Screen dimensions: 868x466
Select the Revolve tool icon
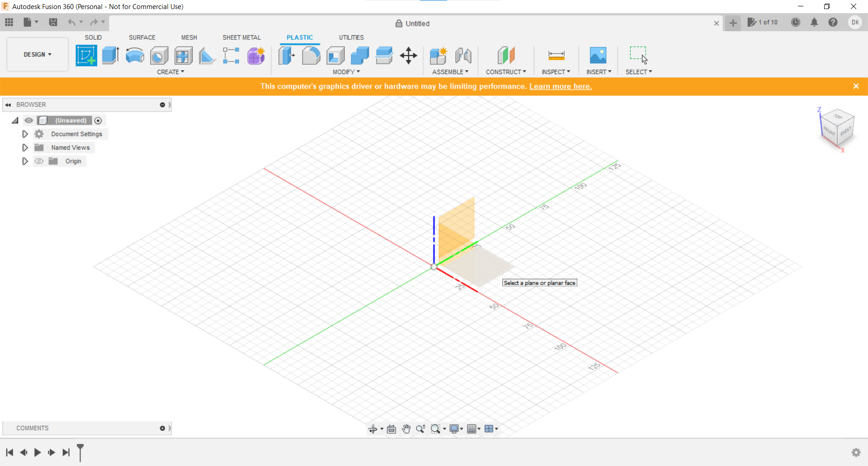point(135,56)
